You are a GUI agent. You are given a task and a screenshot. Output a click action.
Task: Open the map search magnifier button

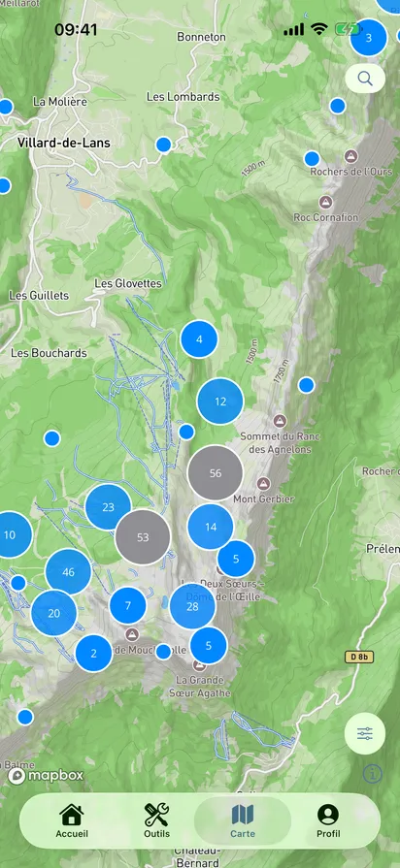(x=365, y=79)
